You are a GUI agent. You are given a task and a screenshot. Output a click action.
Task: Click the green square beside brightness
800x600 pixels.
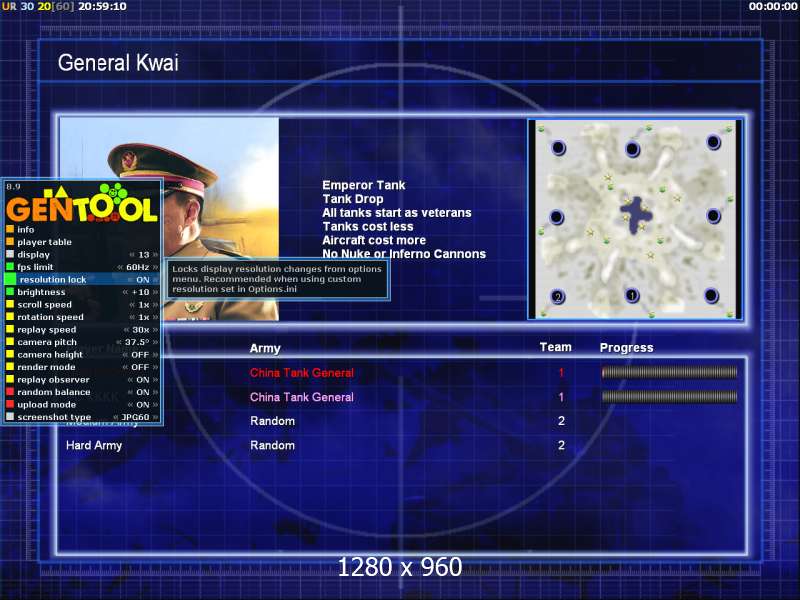click(10, 291)
